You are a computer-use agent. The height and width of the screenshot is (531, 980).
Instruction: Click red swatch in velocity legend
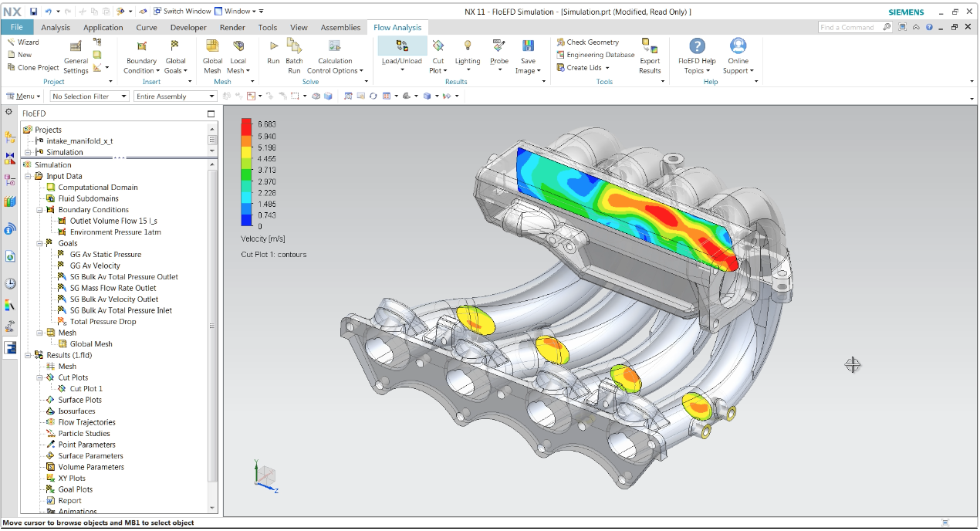247,127
